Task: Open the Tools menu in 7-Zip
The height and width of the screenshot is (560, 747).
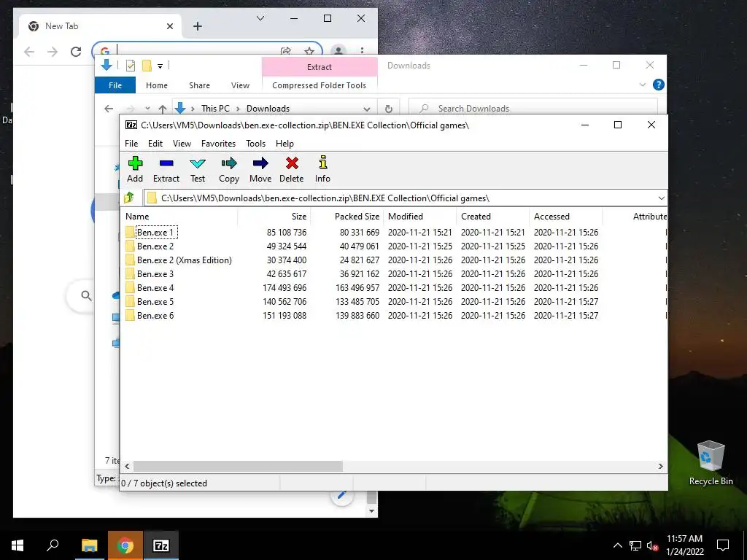Action: pyautogui.click(x=256, y=144)
